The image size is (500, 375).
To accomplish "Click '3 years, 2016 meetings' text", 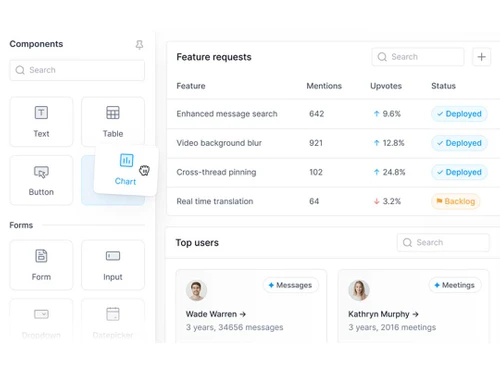I will (x=392, y=327).
